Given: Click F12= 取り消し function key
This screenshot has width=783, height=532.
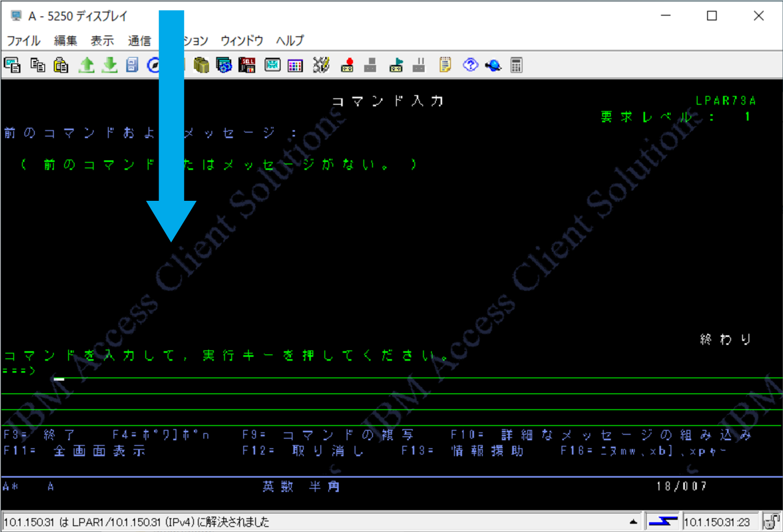Looking at the screenshot, I should point(303,451).
